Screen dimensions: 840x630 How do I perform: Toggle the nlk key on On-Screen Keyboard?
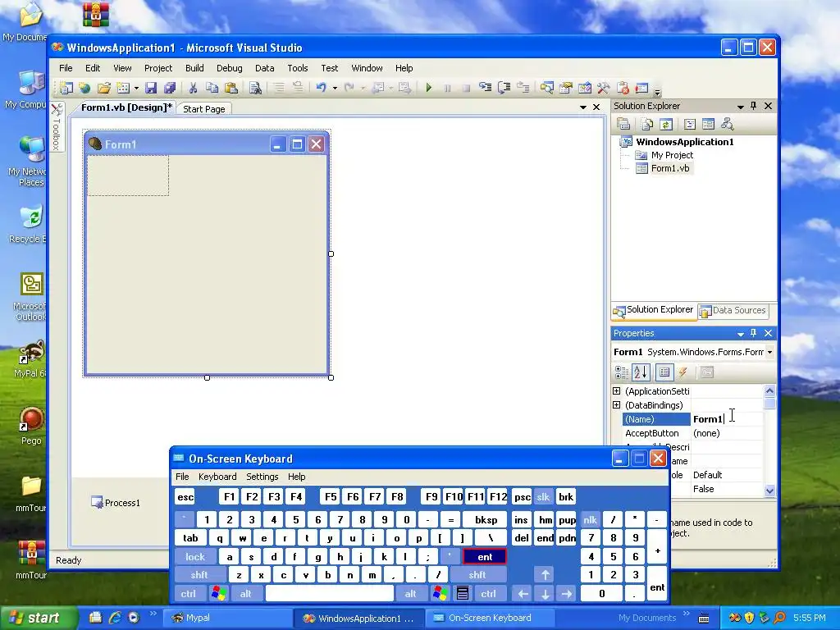[x=590, y=519]
